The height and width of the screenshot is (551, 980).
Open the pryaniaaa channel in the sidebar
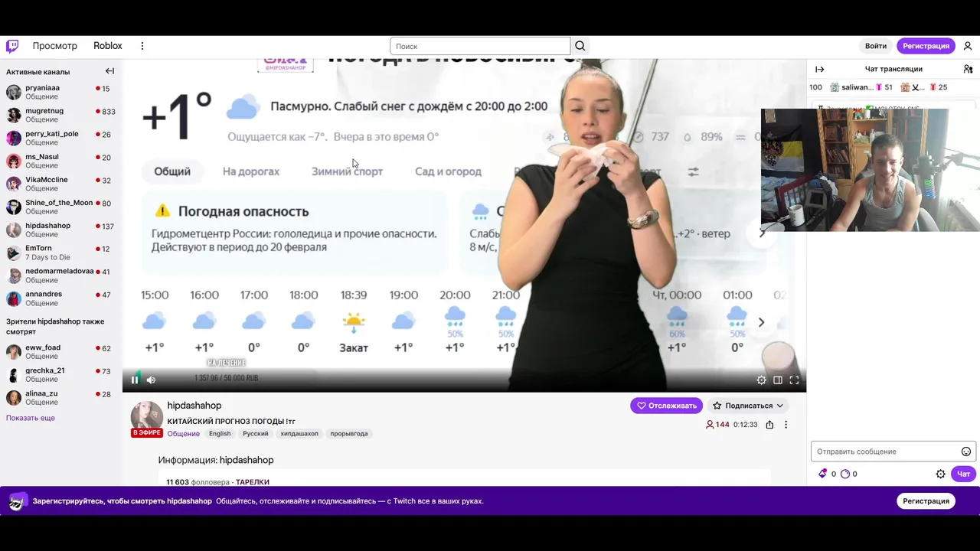[61, 92]
